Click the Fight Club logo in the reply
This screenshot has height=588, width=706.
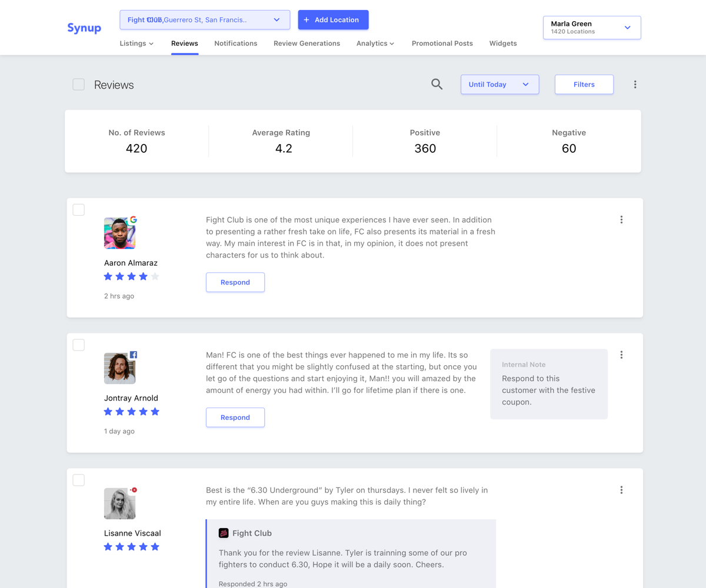(x=224, y=533)
